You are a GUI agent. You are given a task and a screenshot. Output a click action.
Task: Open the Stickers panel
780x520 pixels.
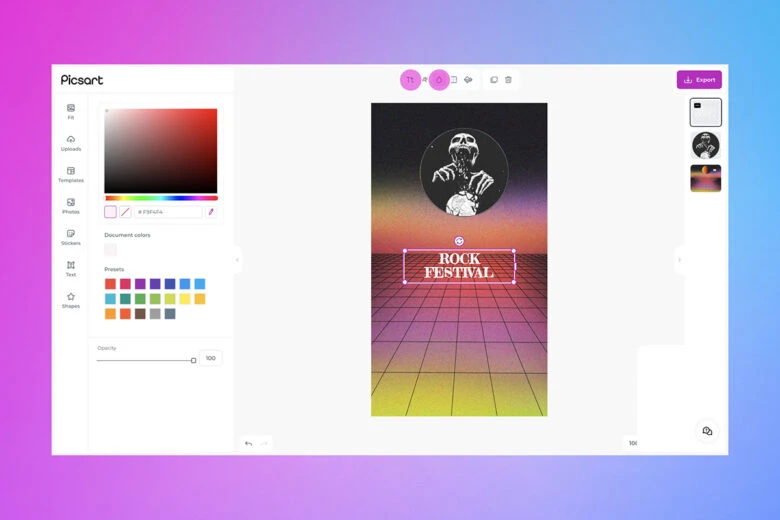(x=71, y=236)
